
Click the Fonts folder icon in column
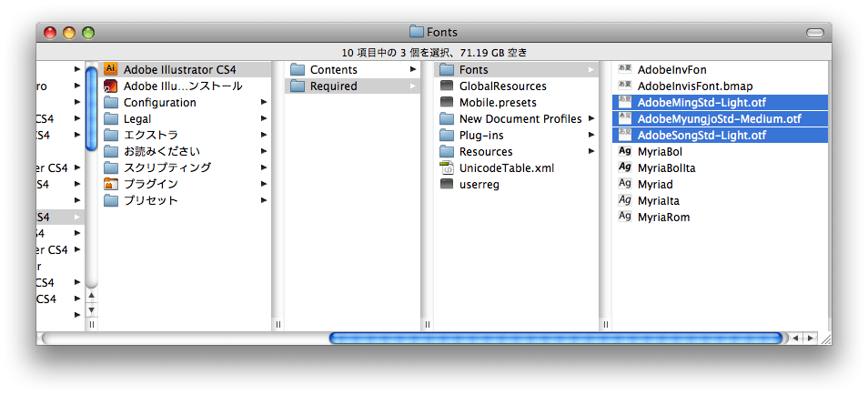[x=447, y=70]
